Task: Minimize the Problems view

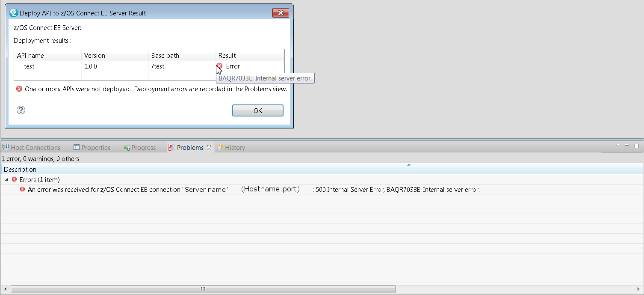Action: (627, 145)
